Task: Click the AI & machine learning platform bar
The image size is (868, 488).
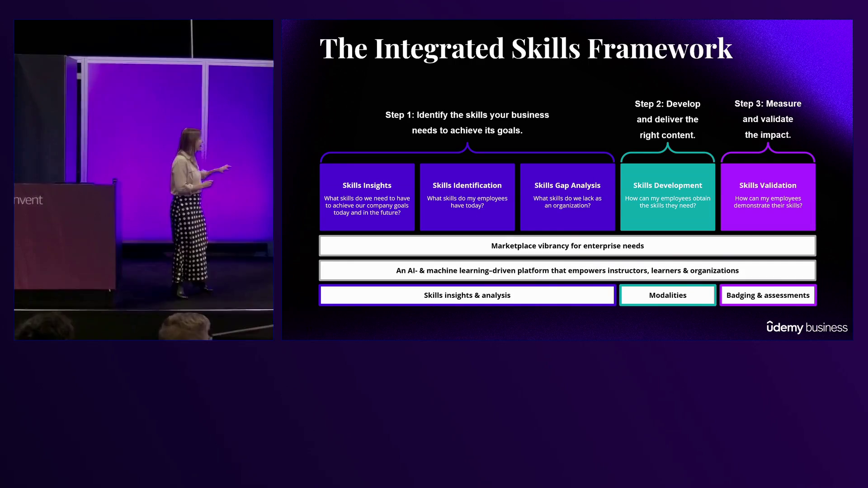Action: coord(567,271)
